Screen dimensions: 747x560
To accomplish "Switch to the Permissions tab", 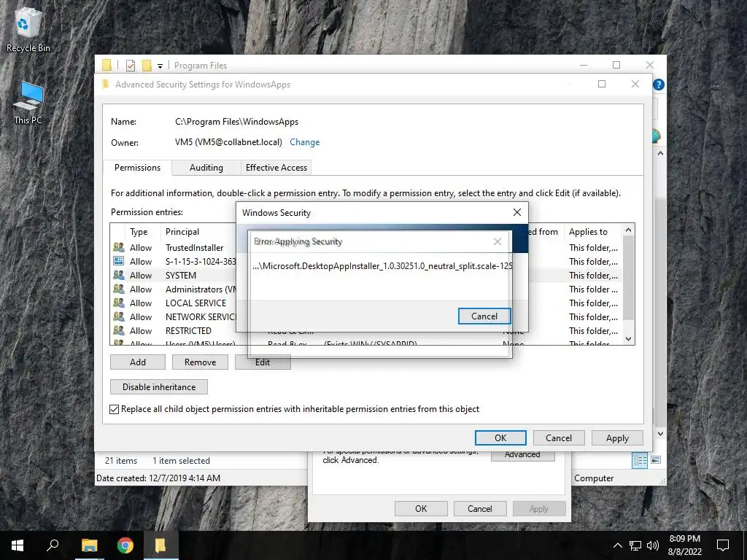I will click(137, 168).
